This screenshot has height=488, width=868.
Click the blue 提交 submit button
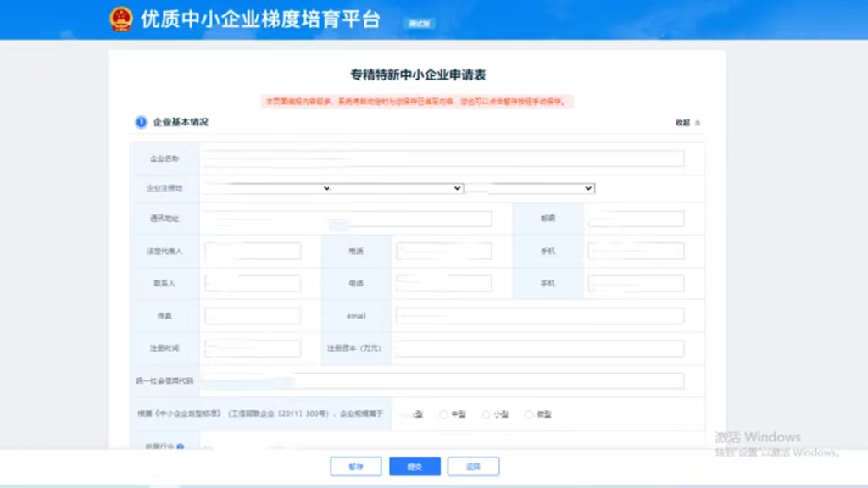(415, 467)
